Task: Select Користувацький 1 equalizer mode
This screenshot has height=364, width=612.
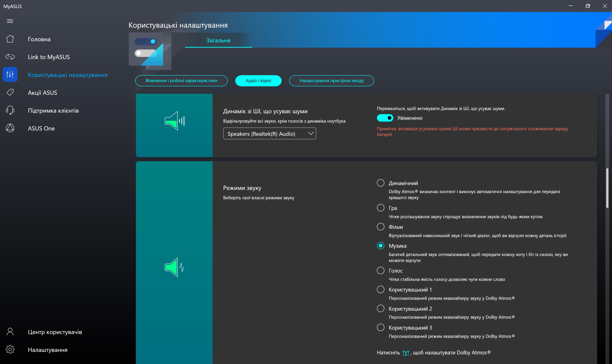Action: [x=380, y=289]
